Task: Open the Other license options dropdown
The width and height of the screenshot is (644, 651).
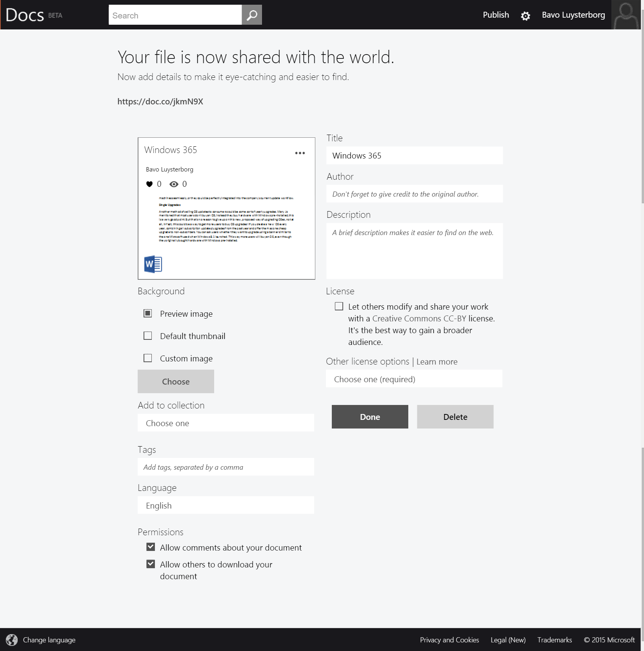Action: point(414,379)
